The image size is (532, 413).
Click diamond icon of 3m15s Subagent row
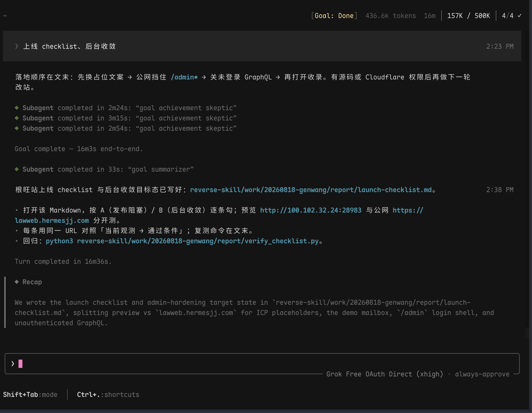[17, 118]
